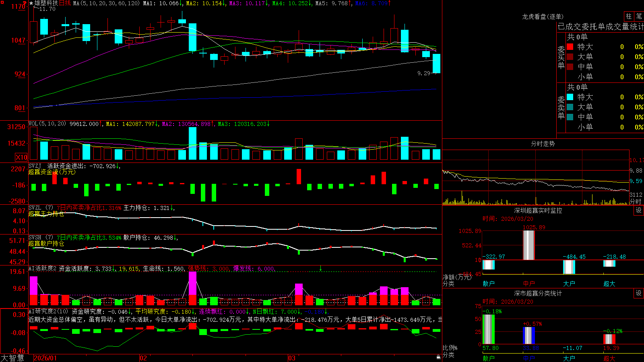Click the stock name 雄塑科技
This screenshot has height=362, width=644.
click(x=46, y=3)
